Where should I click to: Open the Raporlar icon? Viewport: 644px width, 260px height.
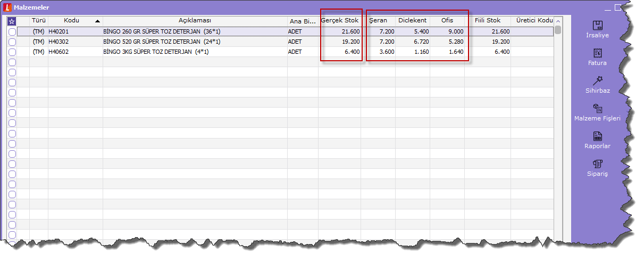[597, 136]
